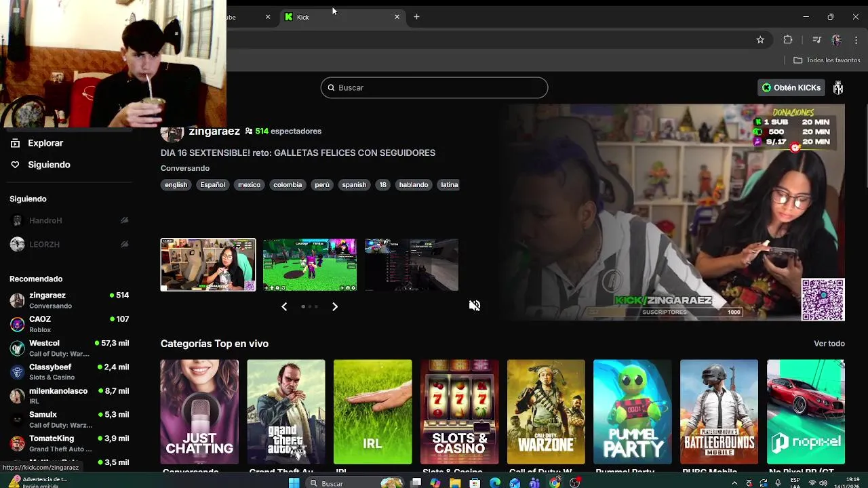Screen dimensions: 868x488
Task: Open the Grand Theft Auto V category card
Action: pyautogui.click(x=286, y=411)
